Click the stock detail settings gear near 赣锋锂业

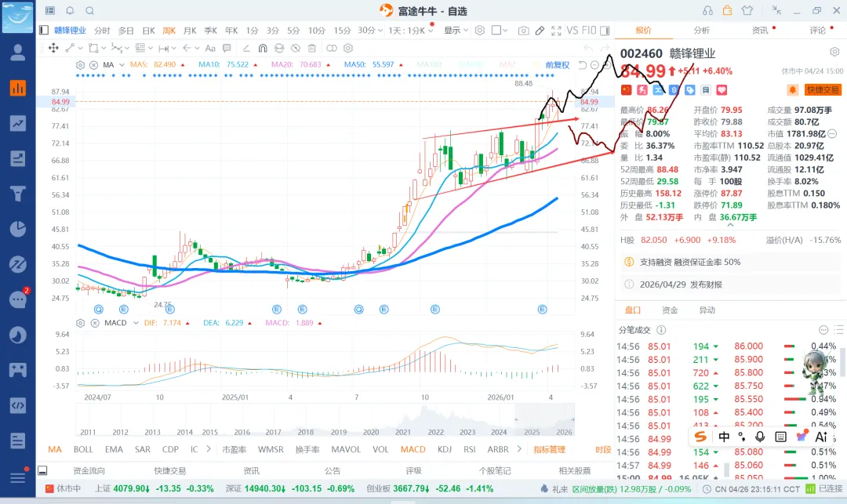tap(834, 52)
